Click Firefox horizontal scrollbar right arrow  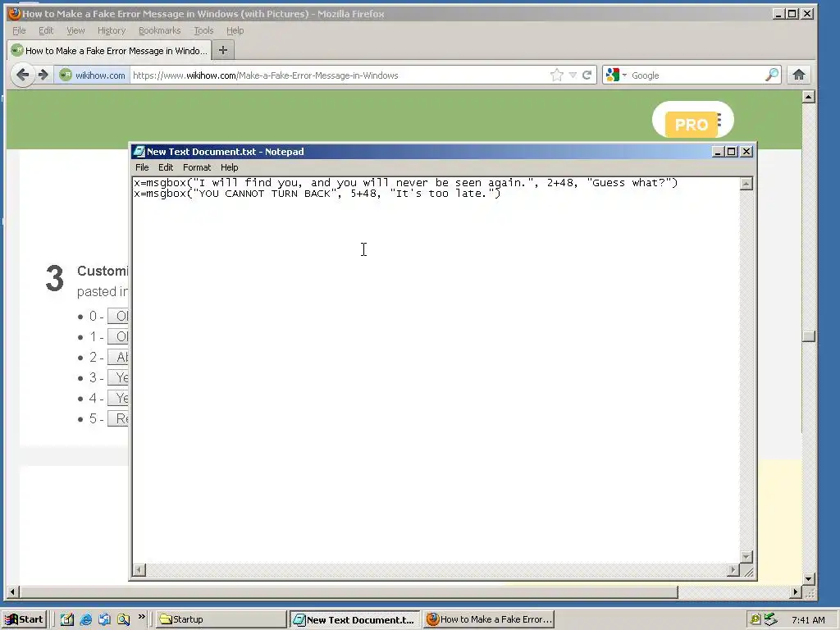click(x=796, y=592)
